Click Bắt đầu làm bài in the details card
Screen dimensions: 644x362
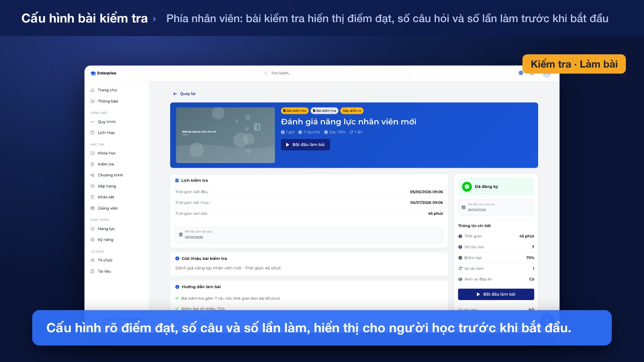click(496, 294)
